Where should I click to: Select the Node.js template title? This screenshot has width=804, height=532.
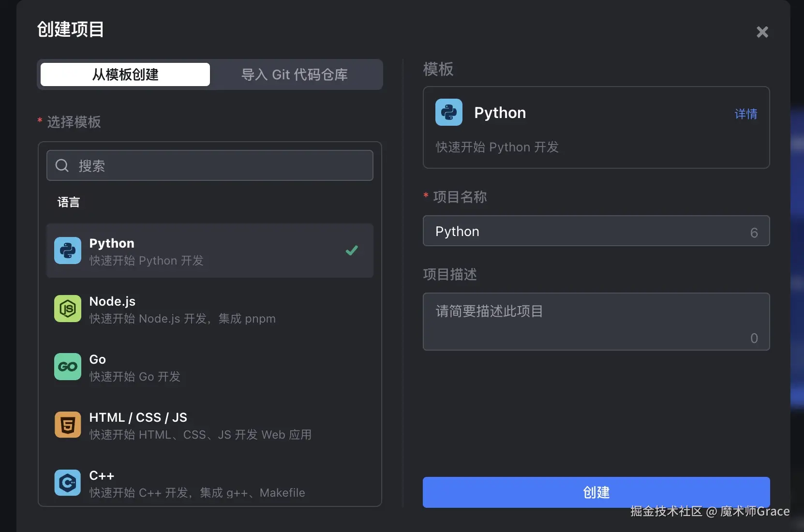[113, 301]
